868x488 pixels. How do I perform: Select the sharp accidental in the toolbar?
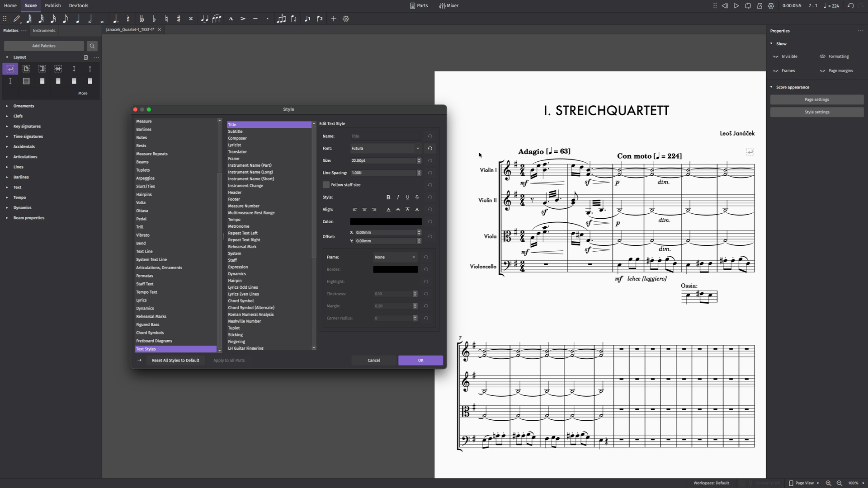click(x=179, y=19)
